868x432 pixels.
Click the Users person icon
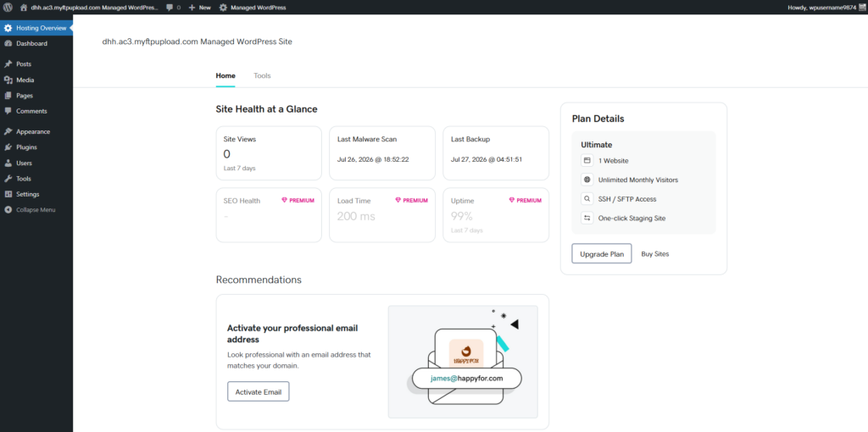point(8,163)
